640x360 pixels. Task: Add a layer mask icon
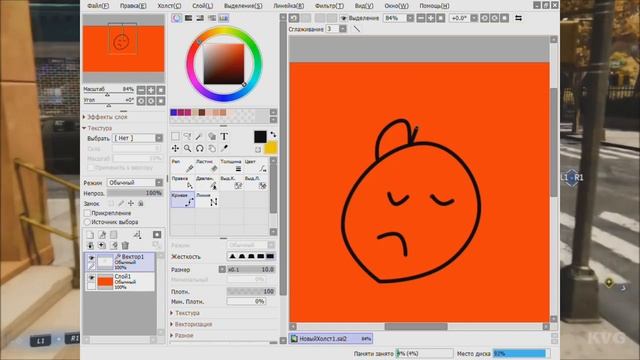point(157,235)
